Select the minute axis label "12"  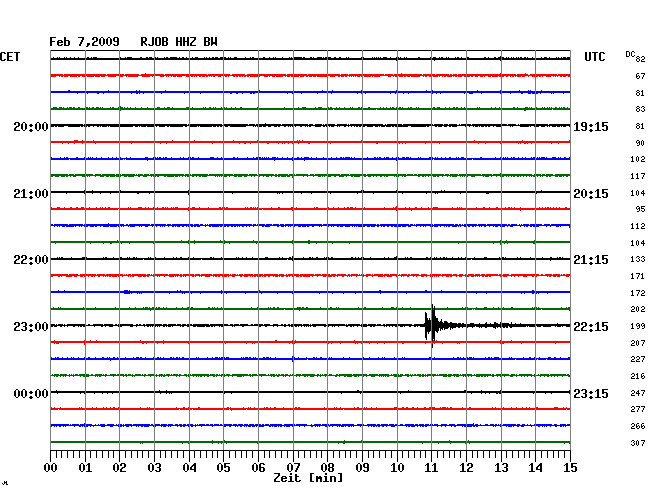click(466, 468)
